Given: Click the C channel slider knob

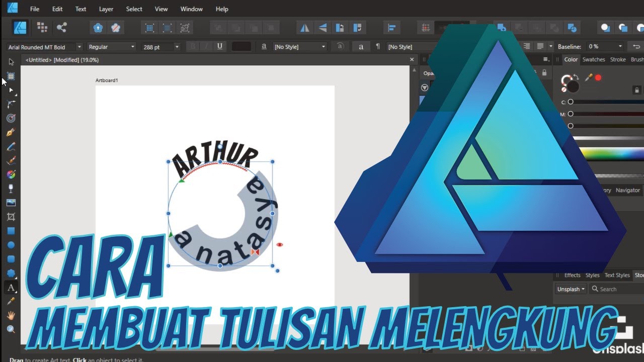Looking at the screenshot, I should (571, 102).
